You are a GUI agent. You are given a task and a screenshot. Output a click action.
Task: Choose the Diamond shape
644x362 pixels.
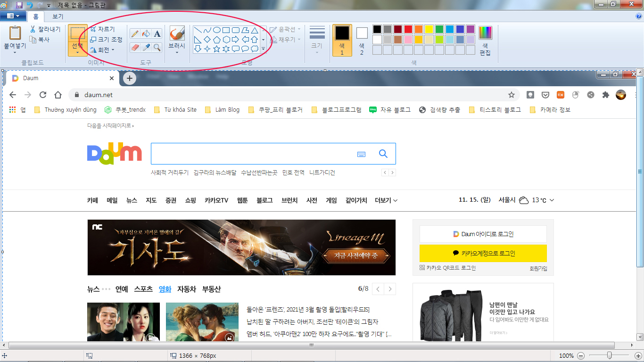tap(207, 39)
